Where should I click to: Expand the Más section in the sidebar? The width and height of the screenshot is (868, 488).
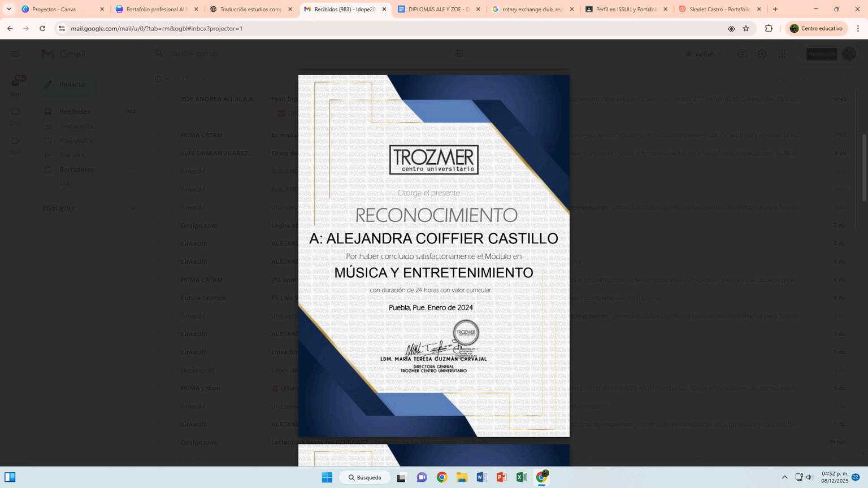(66, 184)
